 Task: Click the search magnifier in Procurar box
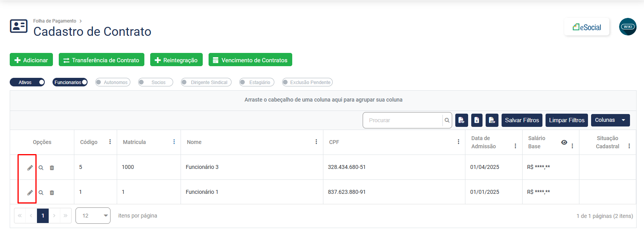coord(447,120)
